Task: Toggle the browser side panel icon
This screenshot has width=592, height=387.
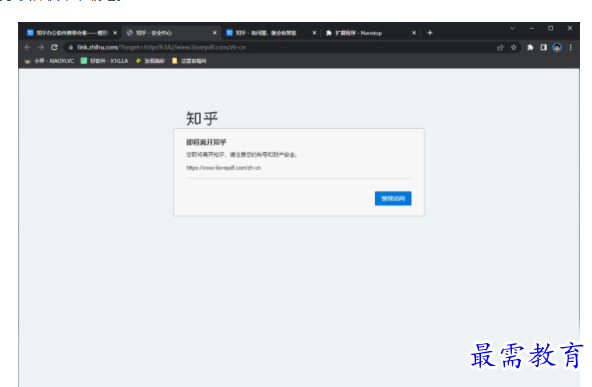Action: tap(543, 48)
